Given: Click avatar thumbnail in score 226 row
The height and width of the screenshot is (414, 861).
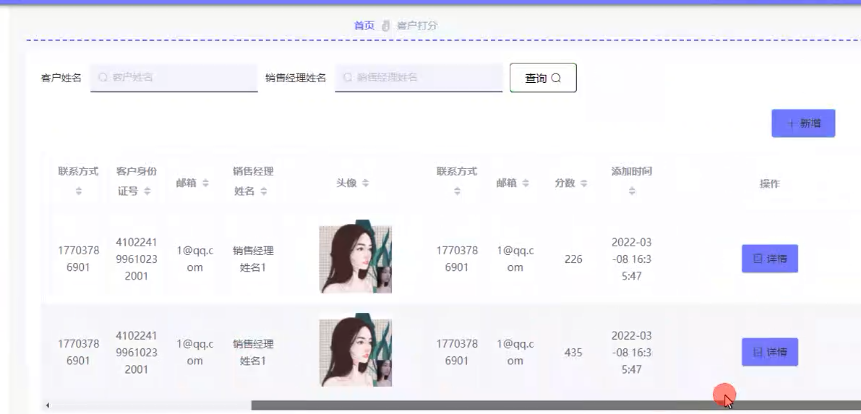Looking at the screenshot, I should click(x=355, y=256).
